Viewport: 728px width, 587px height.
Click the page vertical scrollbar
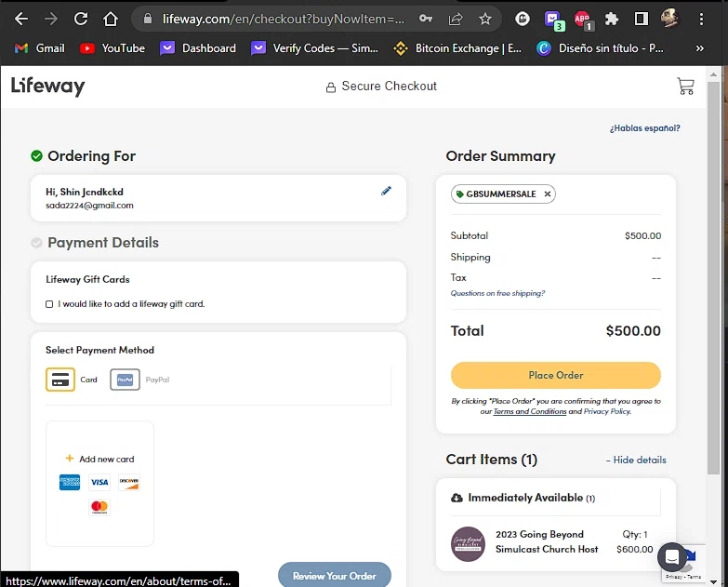pos(714,278)
